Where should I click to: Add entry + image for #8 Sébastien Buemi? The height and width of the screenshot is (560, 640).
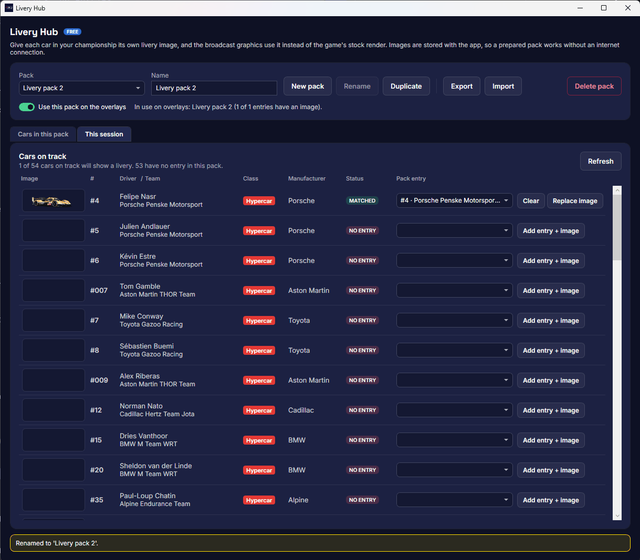point(551,351)
